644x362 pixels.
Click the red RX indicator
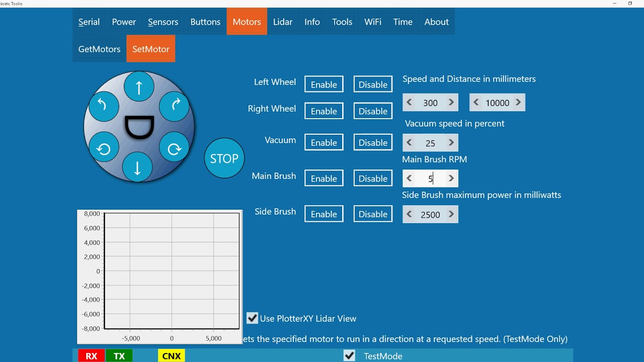[x=91, y=356]
